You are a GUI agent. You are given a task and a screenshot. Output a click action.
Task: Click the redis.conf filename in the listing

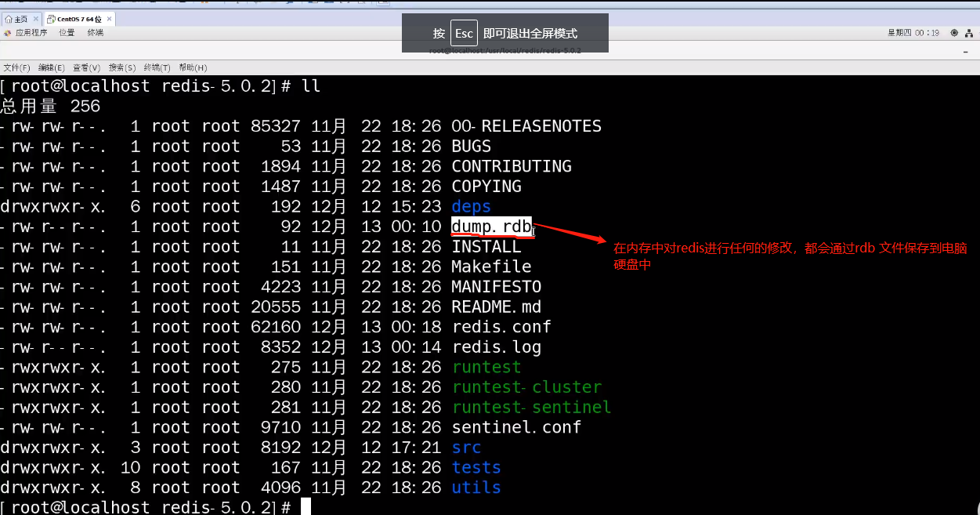(501, 327)
